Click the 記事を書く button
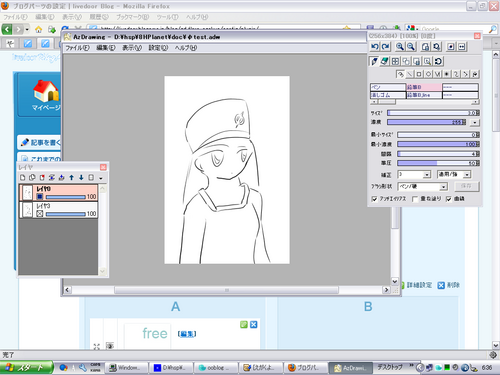 pyautogui.click(x=40, y=142)
